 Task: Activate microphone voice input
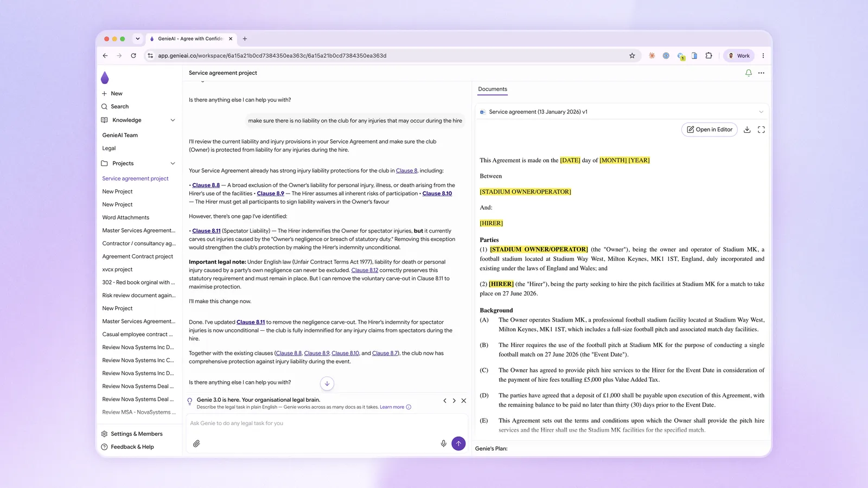(x=443, y=444)
